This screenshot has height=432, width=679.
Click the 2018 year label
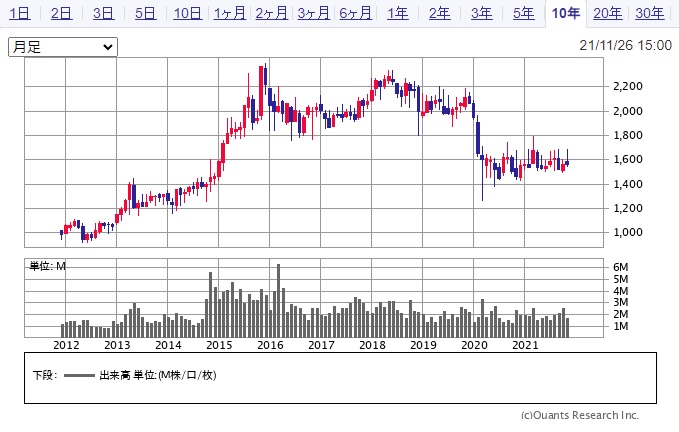tap(372, 345)
